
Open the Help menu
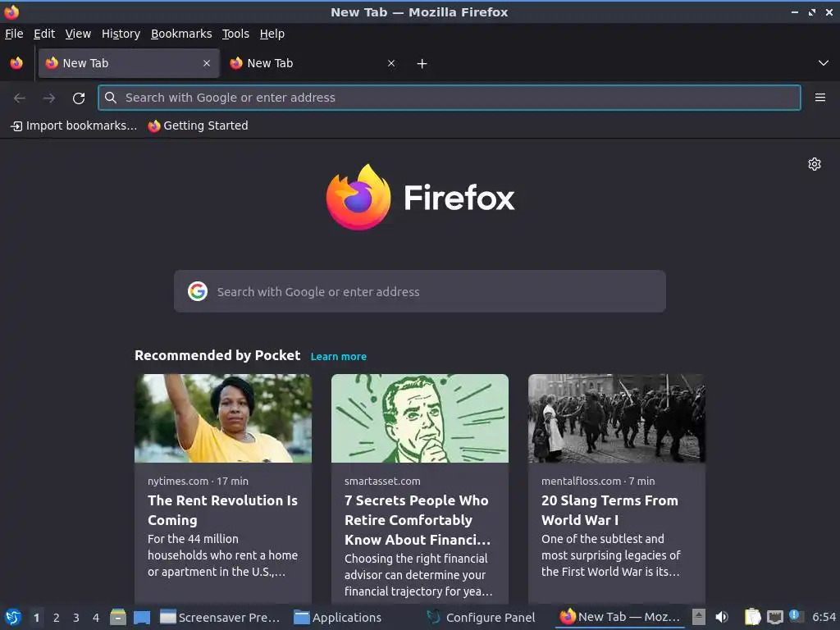click(x=272, y=34)
